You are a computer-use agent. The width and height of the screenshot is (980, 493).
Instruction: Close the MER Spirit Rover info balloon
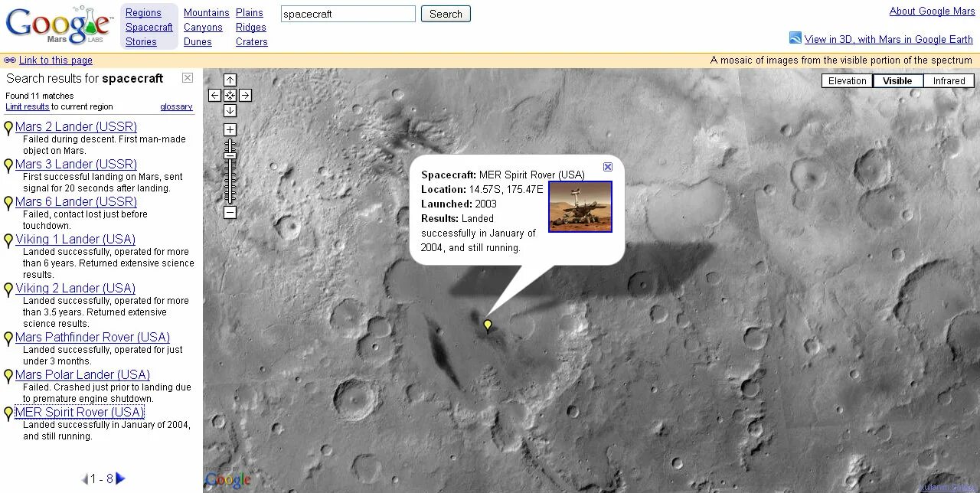(x=607, y=166)
